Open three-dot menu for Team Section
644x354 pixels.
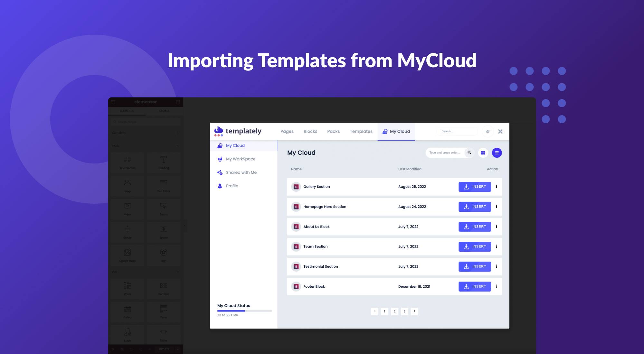pos(496,247)
